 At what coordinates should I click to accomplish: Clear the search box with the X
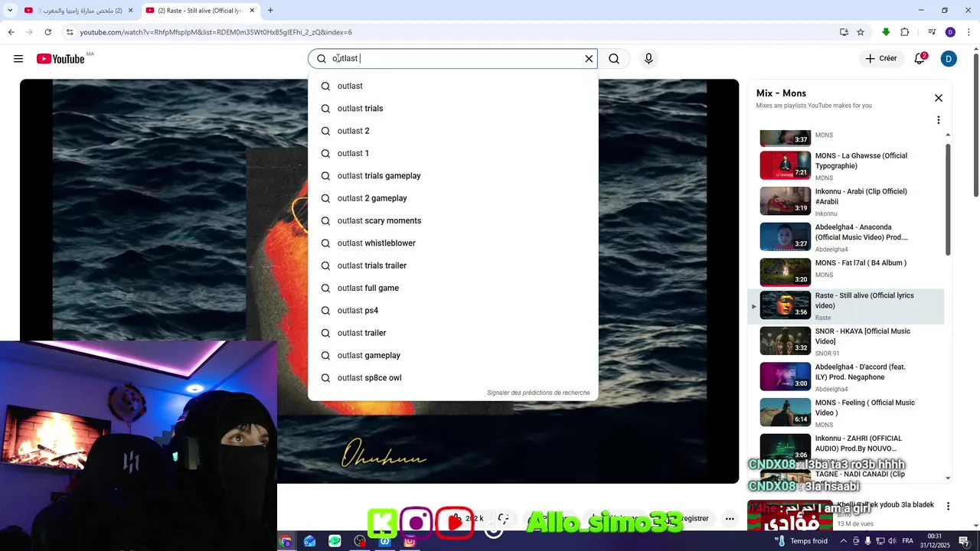pyautogui.click(x=589, y=59)
